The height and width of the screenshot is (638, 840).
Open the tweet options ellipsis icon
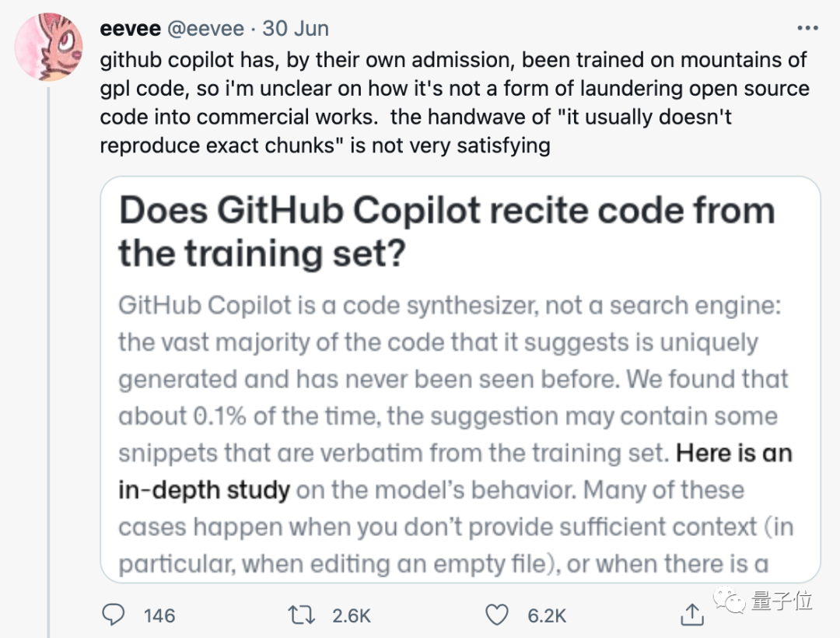(x=807, y=27)
